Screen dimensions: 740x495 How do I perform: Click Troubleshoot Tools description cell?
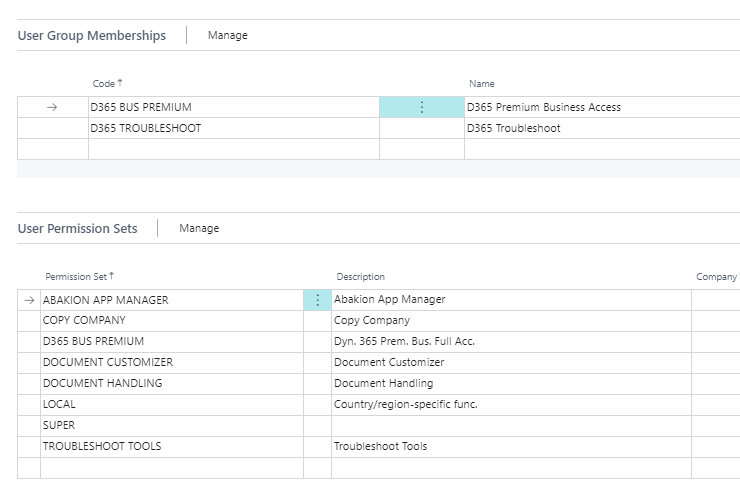click(x=511, y=446)
